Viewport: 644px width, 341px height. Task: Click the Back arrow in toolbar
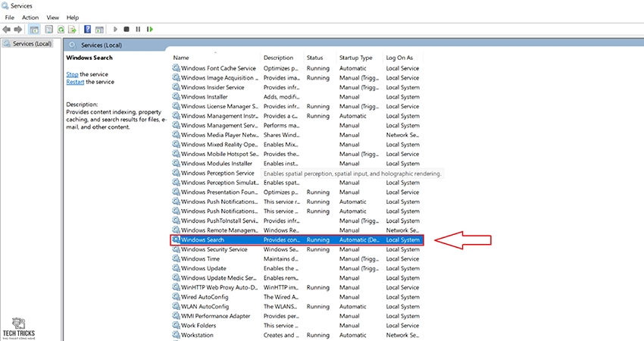7,29
